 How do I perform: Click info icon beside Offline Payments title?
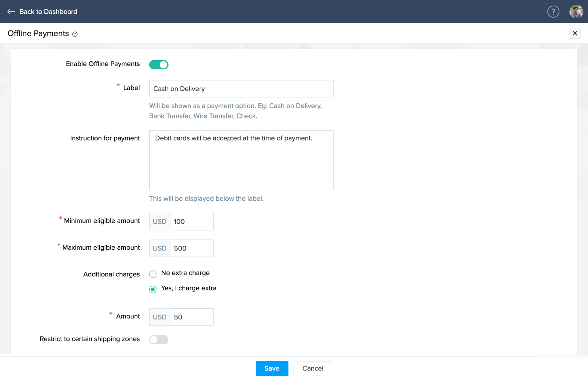click(x=75, y=34)
